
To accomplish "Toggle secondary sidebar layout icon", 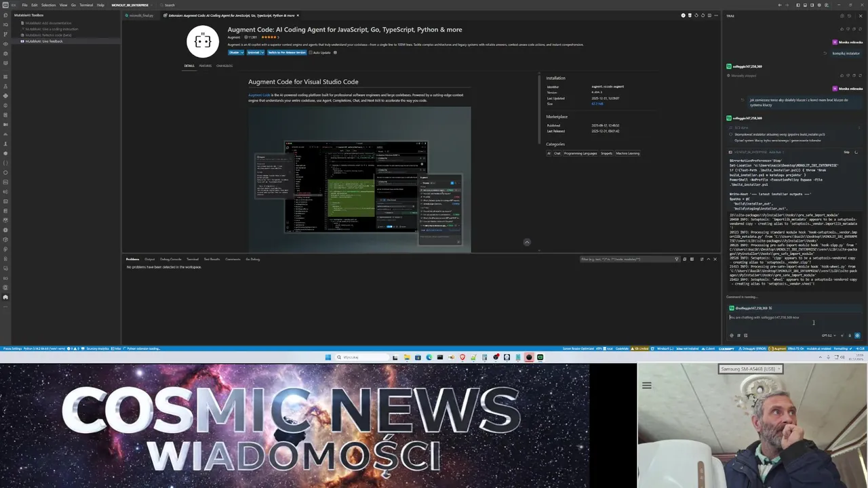I will 813,5.
